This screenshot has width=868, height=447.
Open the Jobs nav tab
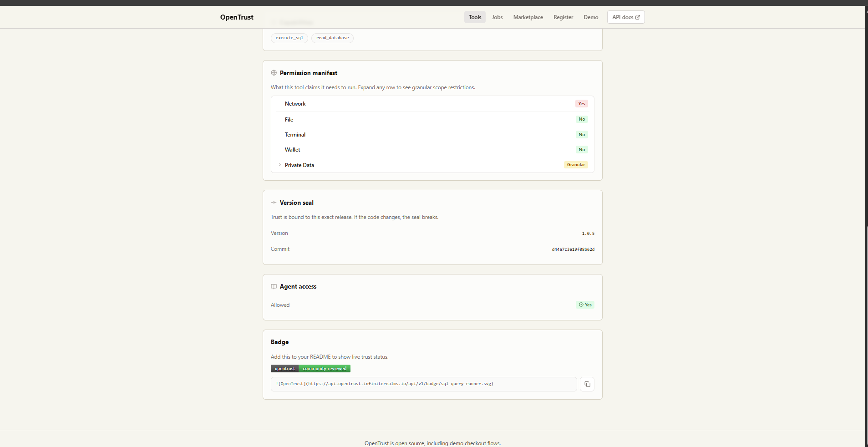point(497,17)
